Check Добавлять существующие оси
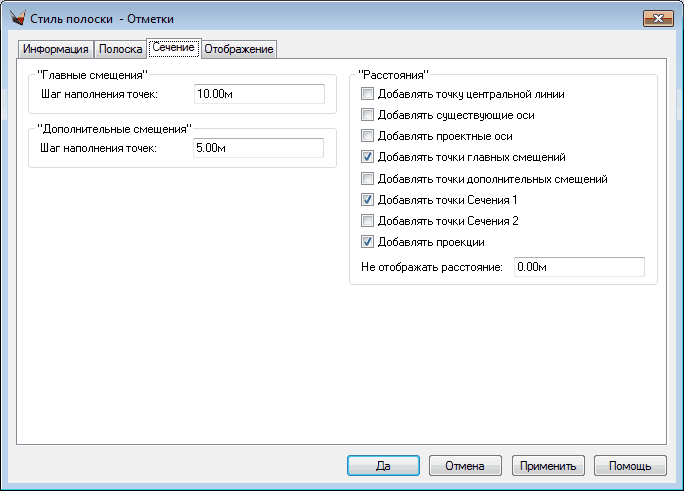This screenshot has height=491, width=684. pyautogui.click(x=368, y=115)
